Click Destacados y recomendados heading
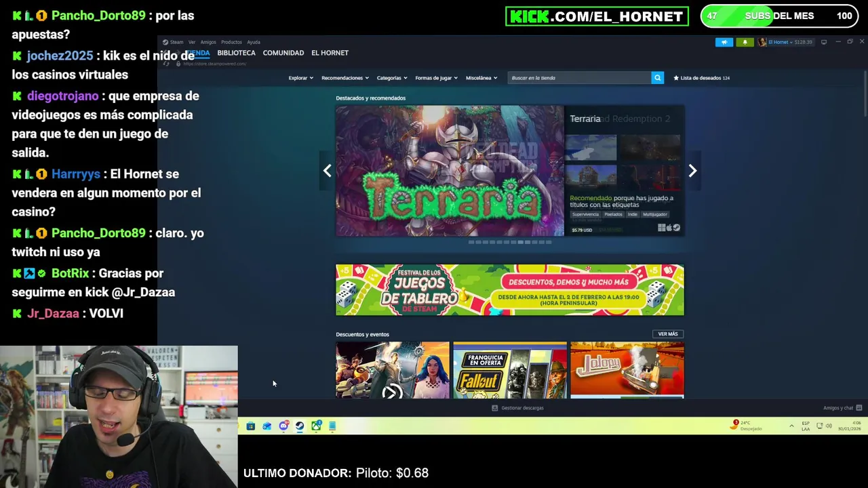The image size is (868, 488). [370, 98]
